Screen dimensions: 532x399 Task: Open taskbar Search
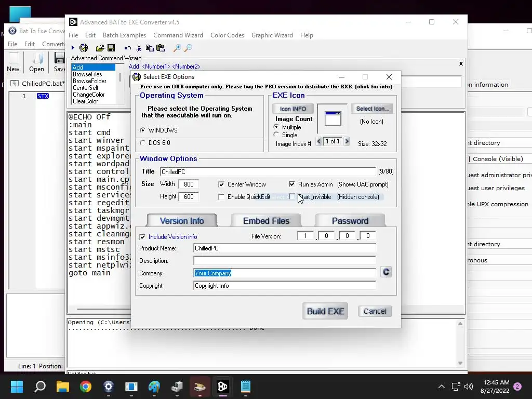tap(40, 387)
